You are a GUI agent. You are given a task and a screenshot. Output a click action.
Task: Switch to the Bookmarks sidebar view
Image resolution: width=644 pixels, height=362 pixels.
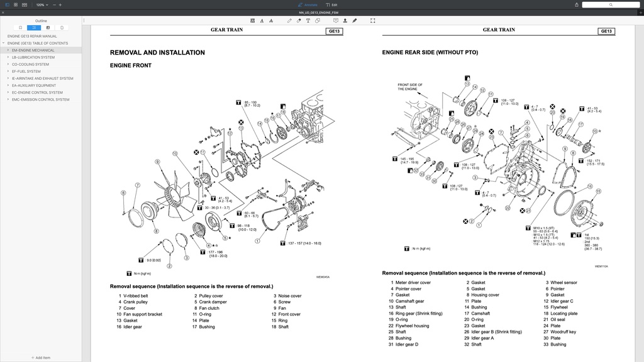[21, 28]
